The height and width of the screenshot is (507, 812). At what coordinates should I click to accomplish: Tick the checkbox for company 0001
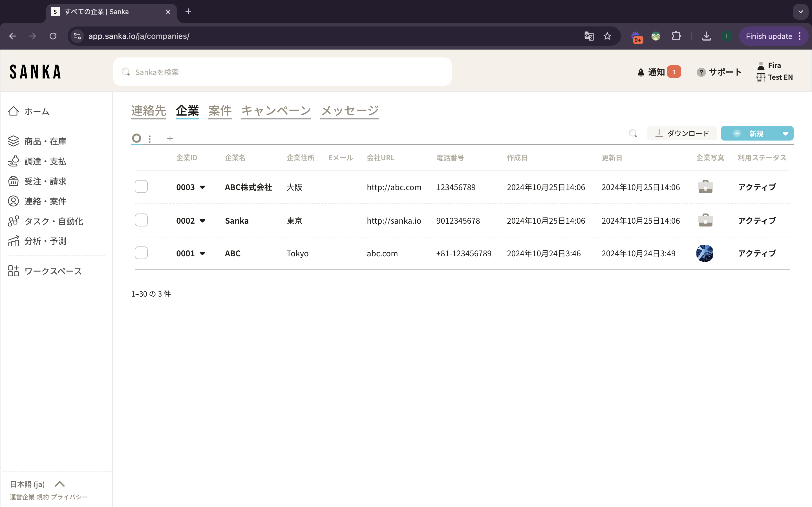point(141,253)
